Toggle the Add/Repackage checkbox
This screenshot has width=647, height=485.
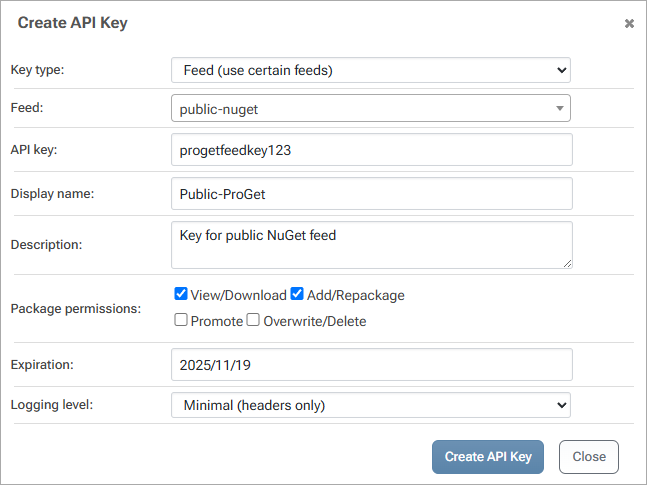pos(297,294)
